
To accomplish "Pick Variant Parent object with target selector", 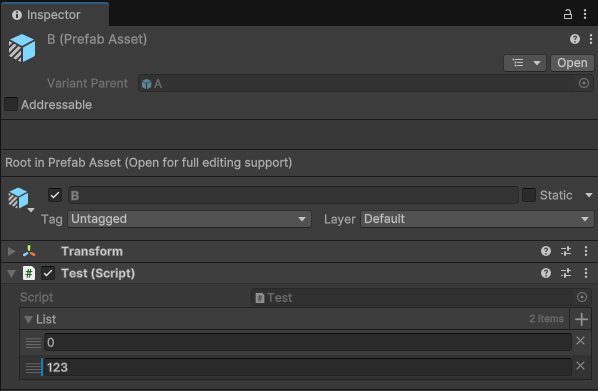I will [584, 83].
